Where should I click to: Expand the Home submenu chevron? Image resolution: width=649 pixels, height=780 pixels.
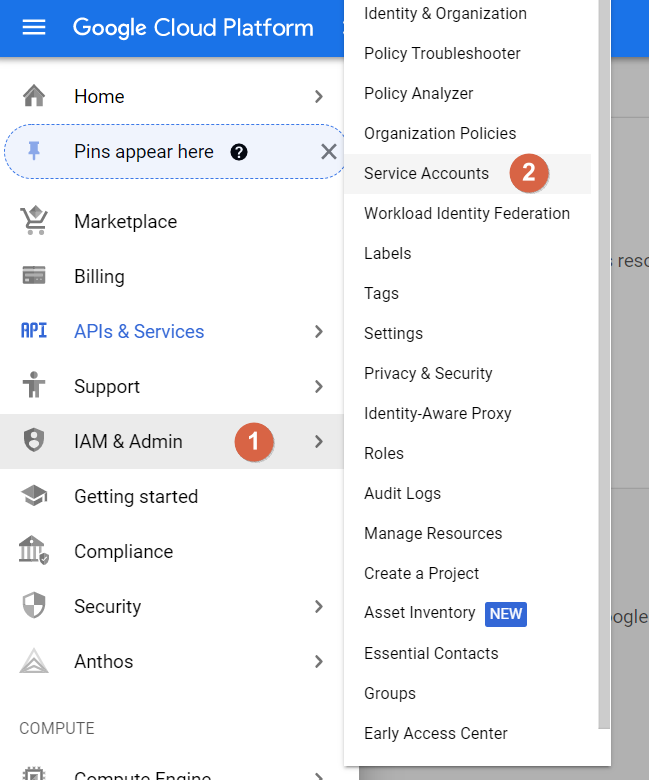pyautogui.click(x=318, y=97)
